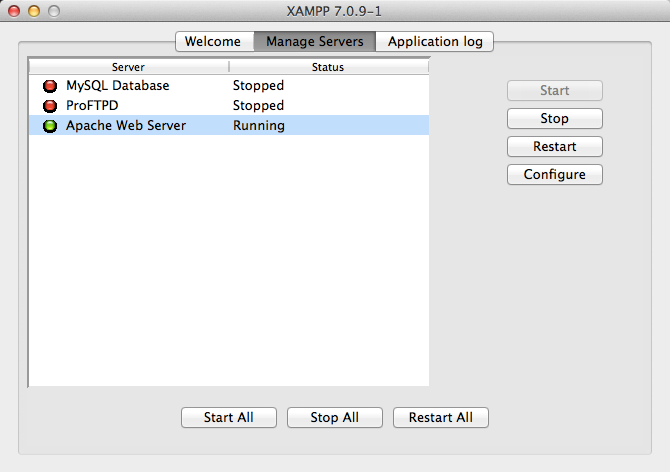Start All servers
The height and width of the screenshot is (472, 670).
coord(229,417)
